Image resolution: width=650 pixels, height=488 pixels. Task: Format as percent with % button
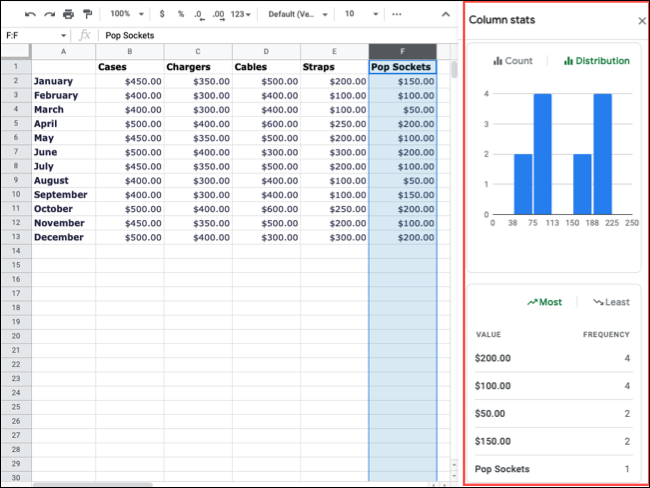coord(181,14)
